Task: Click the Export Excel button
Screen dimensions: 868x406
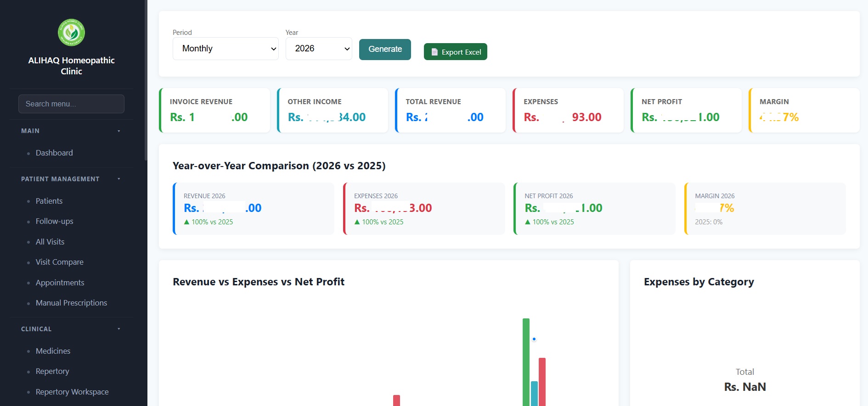Action: tap(456, 52)
